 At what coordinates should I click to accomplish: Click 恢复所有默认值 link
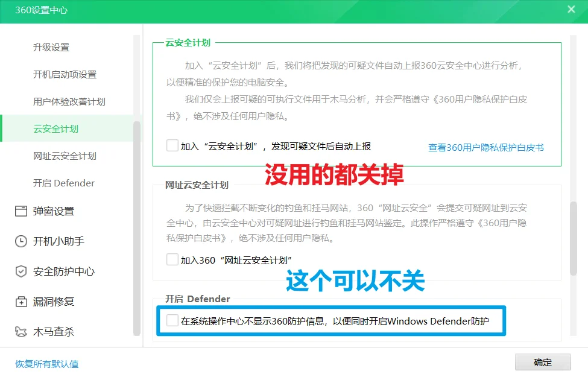pyautogui.click(x=47, y=364)
